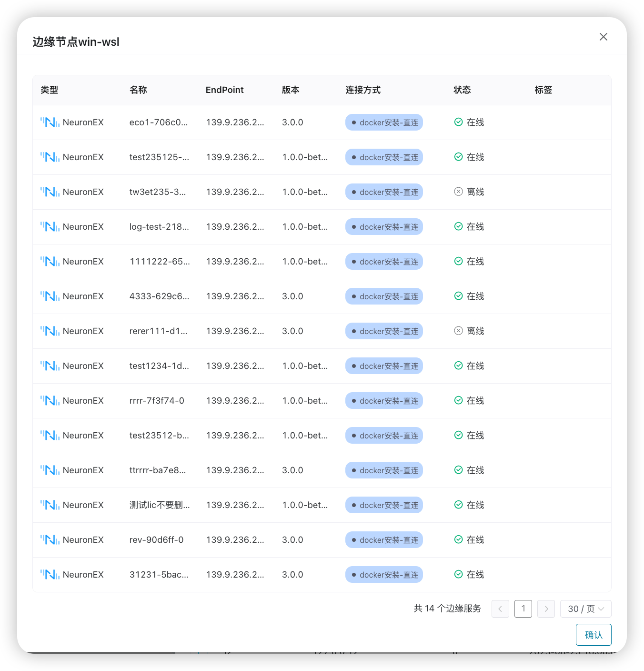Click the 状态 column header
The width and height of the screenshot is (644, 671).
point(462,90)
